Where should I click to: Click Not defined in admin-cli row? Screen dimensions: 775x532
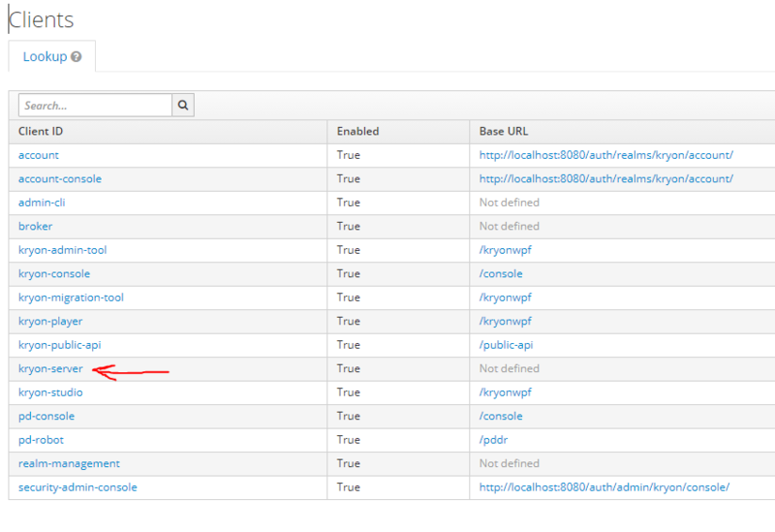pyautogui.click(x=510, y=203)
